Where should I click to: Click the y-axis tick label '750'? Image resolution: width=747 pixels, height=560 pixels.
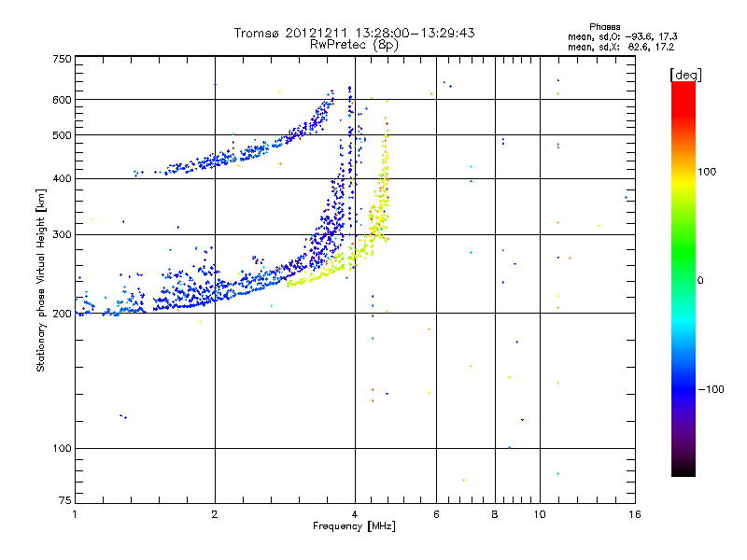click(x=62, y=59)
